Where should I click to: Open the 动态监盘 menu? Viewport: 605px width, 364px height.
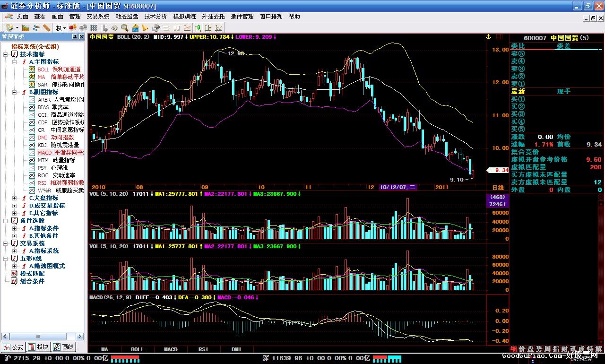tap(127, 16)
